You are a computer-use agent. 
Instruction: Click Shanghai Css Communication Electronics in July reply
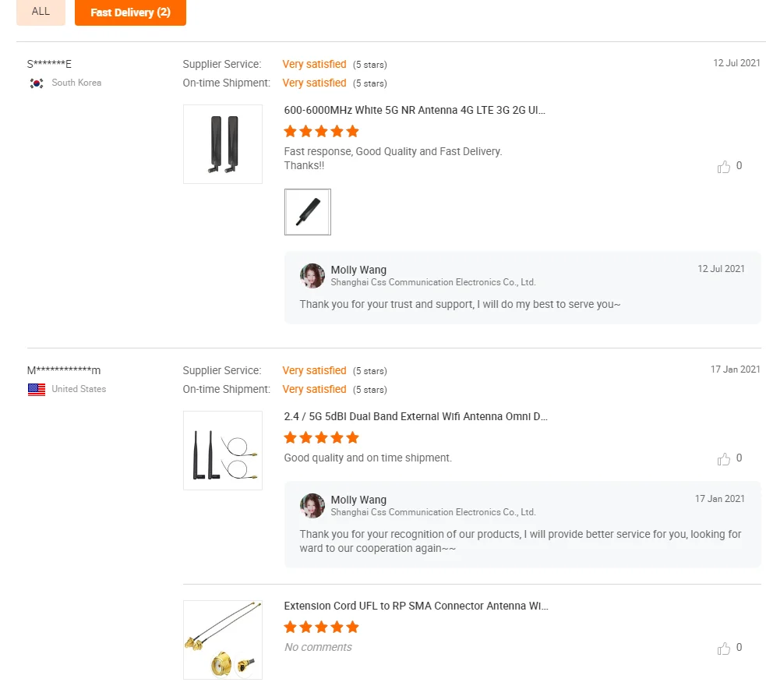(433, 283)
